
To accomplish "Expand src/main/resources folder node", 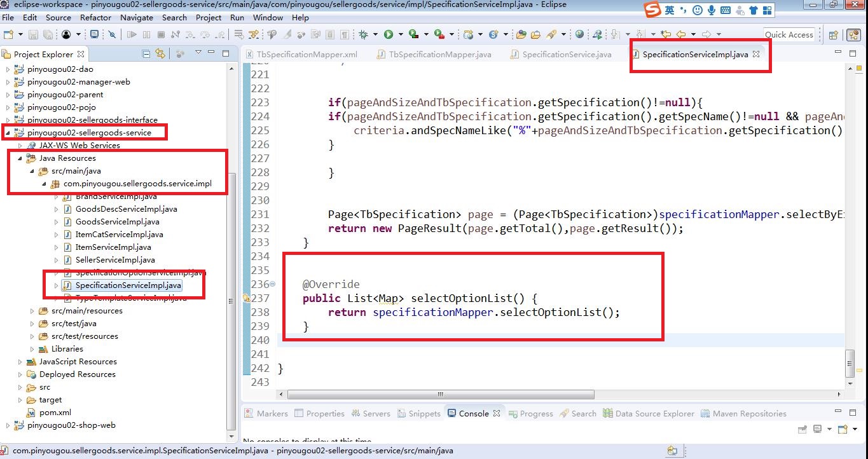I will pyautogui.click(x=32, y=311).
